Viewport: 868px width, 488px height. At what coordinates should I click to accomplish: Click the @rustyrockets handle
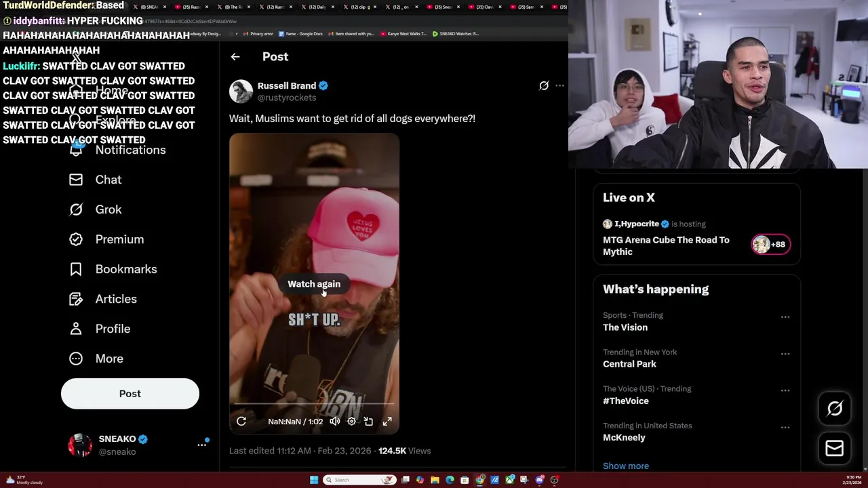(287, 98)
